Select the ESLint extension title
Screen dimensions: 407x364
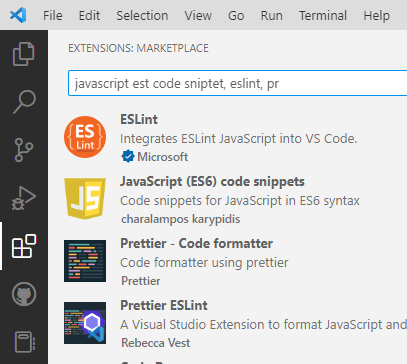tap(139, 119)
